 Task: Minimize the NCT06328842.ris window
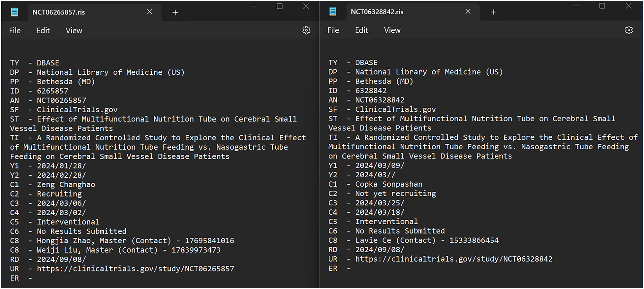coord(576,6)
